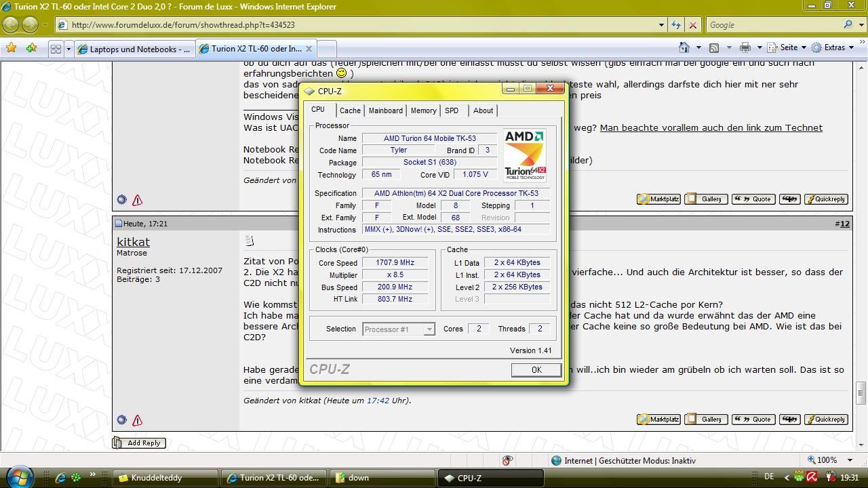Open the address bar history dropdown
The height and width of the screenshot is (488, 868).
coord(661,24)
